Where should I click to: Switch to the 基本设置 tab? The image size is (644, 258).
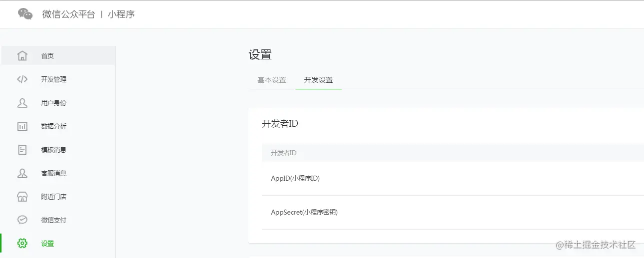(x=272, y=80)
